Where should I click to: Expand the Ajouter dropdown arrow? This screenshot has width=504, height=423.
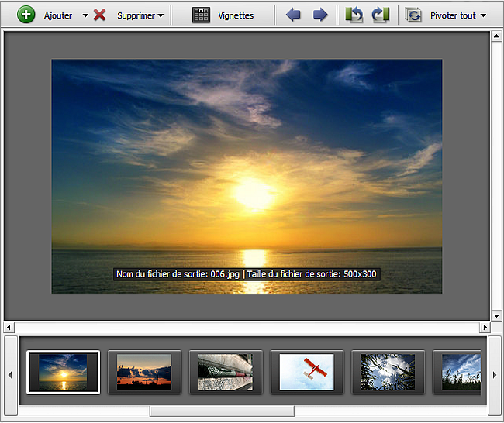[85, 15]
